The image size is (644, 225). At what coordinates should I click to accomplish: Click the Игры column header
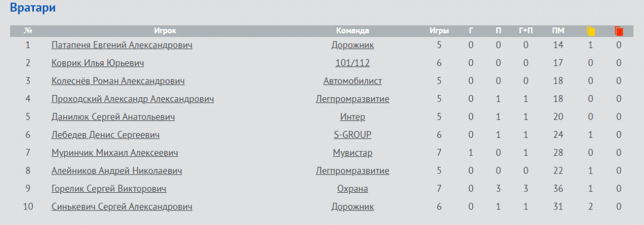tap(439, 31)
